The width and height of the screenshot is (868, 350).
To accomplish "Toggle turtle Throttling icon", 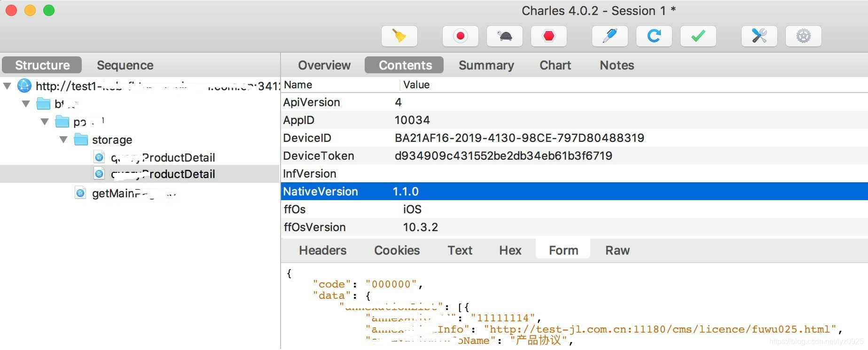I will [505, 36].
